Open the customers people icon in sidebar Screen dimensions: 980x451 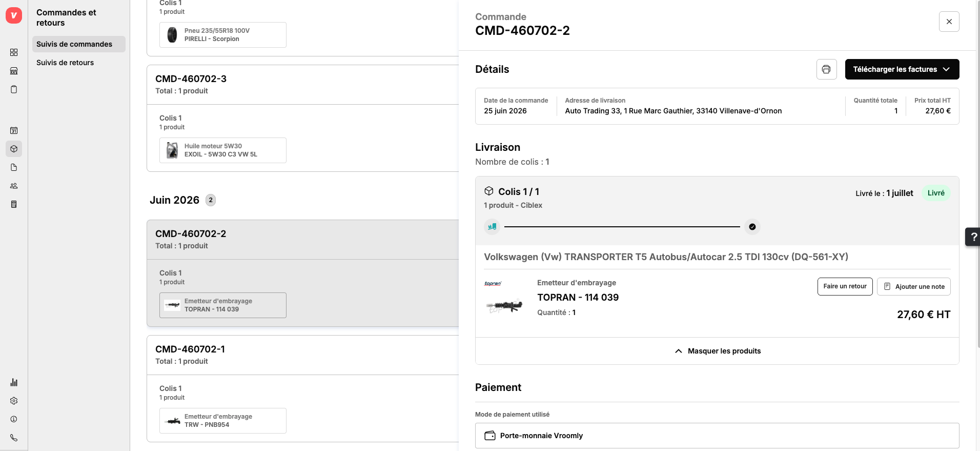(x=14, y=186)
